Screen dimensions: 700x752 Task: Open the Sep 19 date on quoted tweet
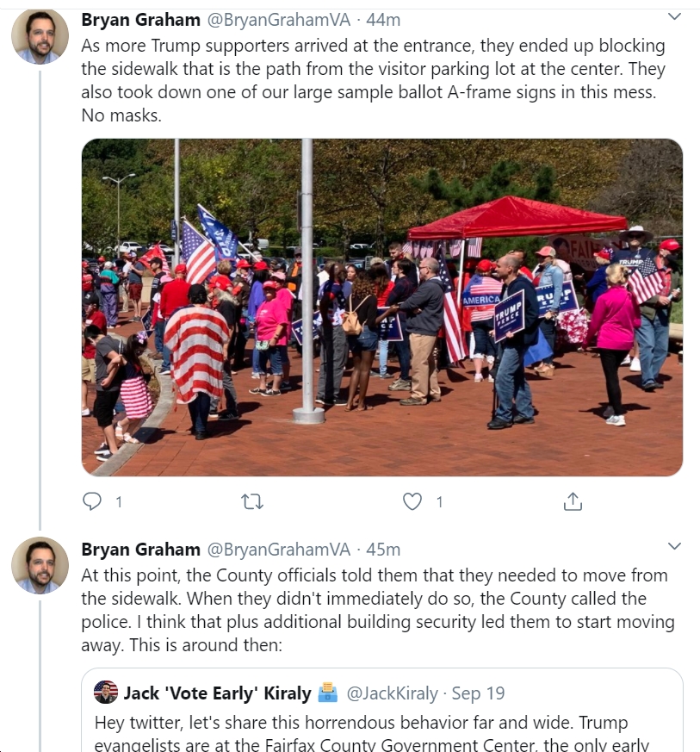click(x=478, y=693)
